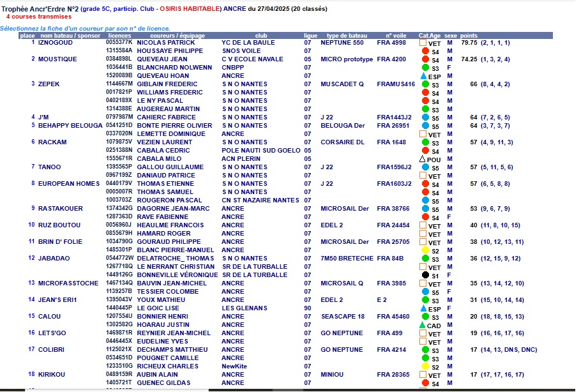Click the boat name EUROPEAN HOMES
Screen dimensions: 581x392
coord(69,183)
